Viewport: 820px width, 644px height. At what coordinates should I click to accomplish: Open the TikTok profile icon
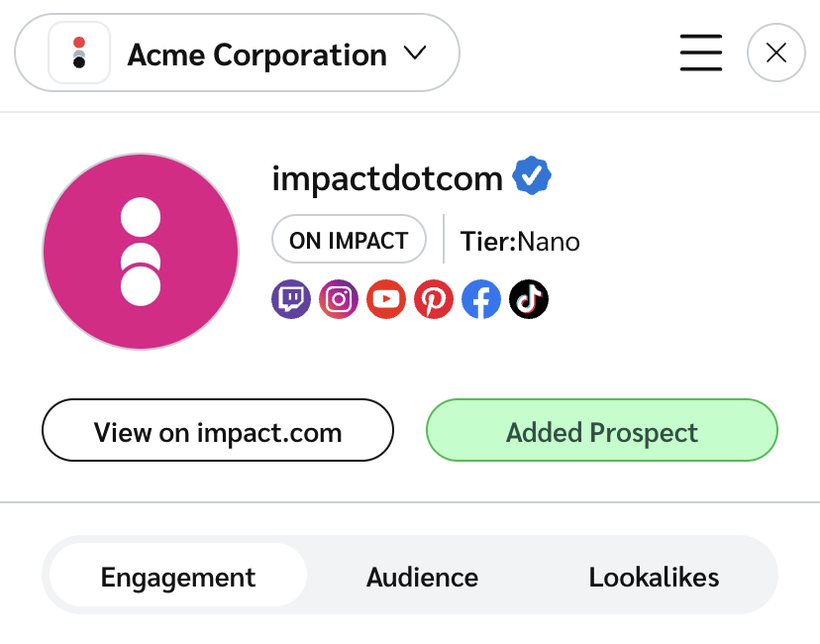coord(529,299)
